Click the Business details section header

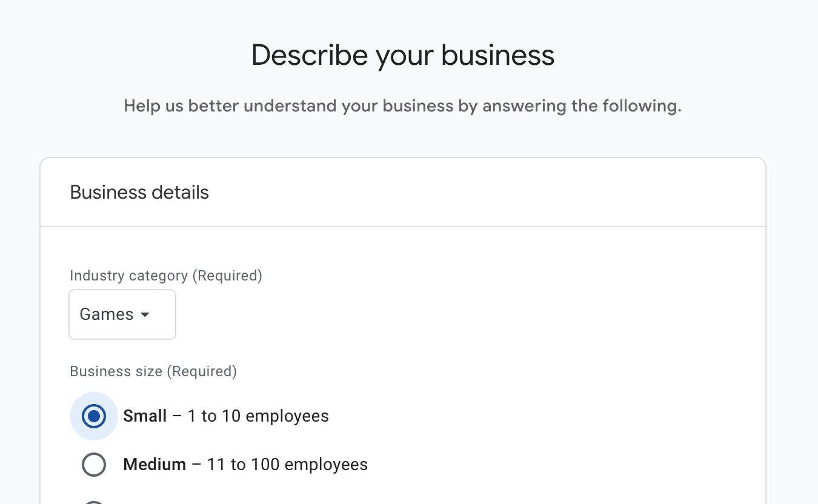139,193
